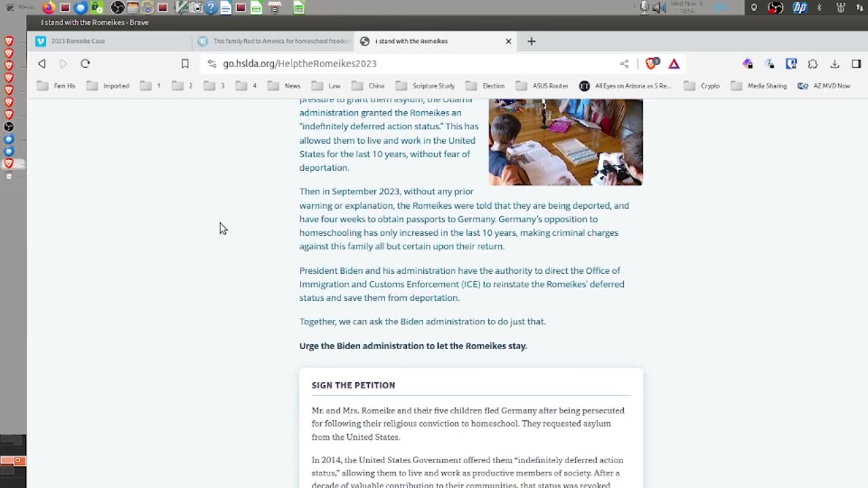The image size is (868, 488).
Task: Click the date and time clock in panel
Action: 688,7
